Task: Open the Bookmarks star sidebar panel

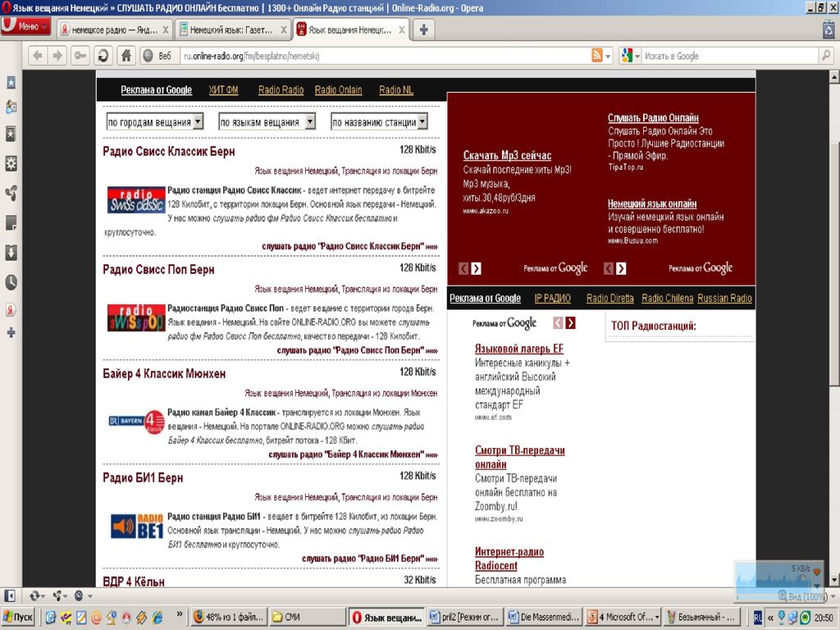Action: click(11, 83)
